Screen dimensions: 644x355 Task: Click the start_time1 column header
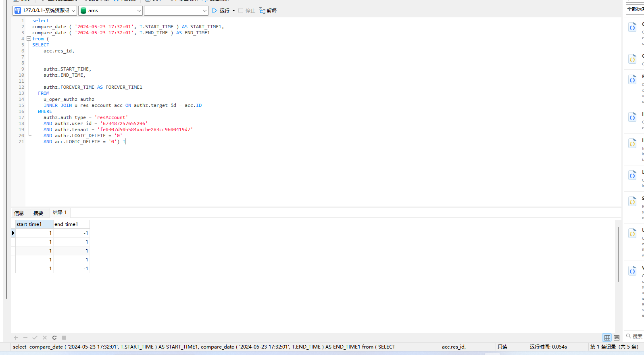point(34,224)
